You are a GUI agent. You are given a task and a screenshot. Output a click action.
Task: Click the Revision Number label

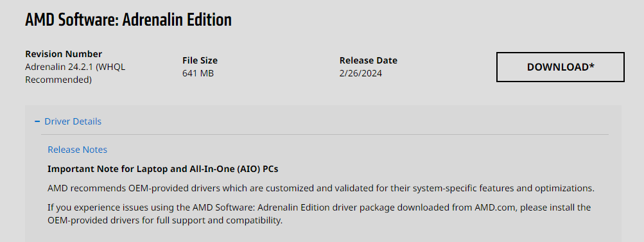pos(64,54)
